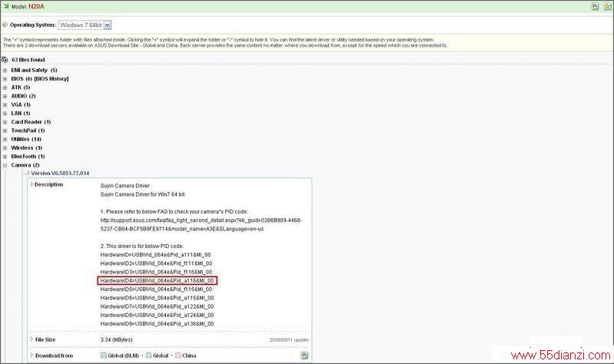Collapse the Camera (2) folder
614x364 pixels.
[x=5, y=165]
